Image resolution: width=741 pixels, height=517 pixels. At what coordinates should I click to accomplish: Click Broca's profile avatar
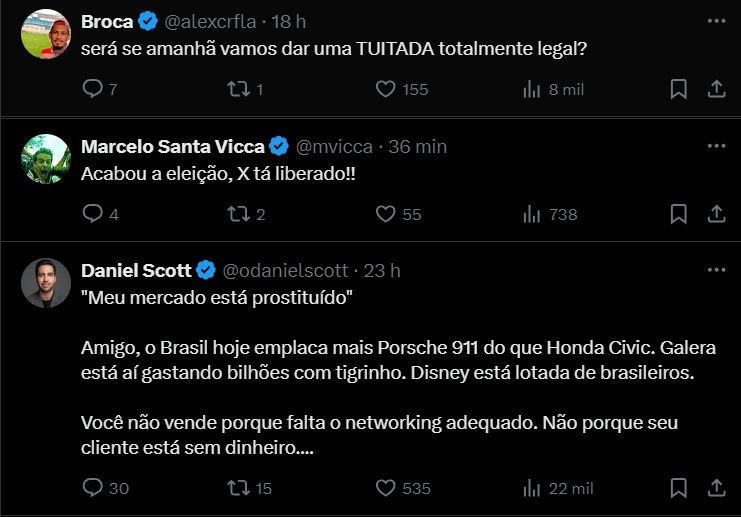(x=46, y=33)
